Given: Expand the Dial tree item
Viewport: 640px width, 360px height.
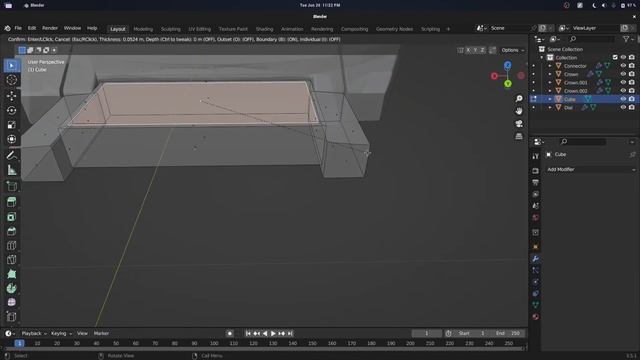Looking at the screenshot, I should pyautogui.click(x=550, y=107).
